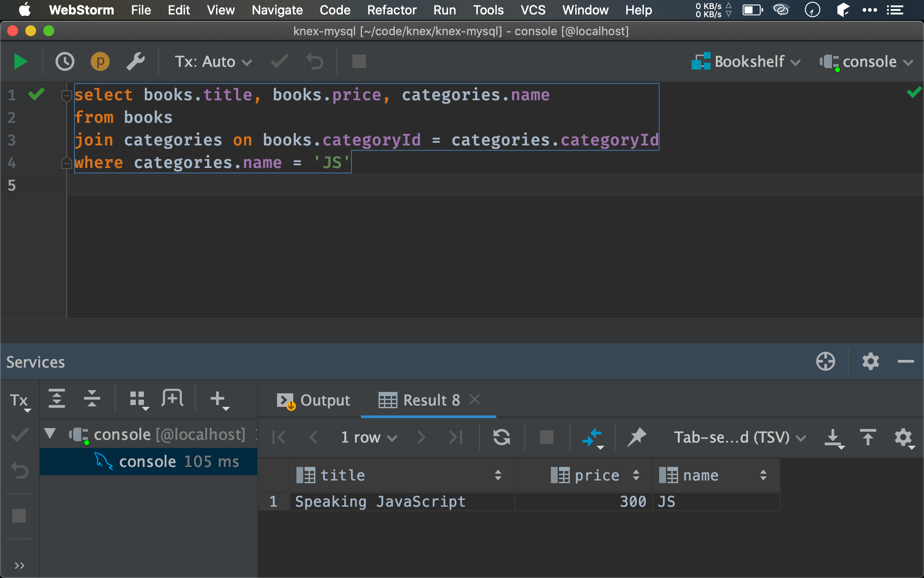The width and height of the screenshot is (924, 578).
Task: Go to first page of results
Action: 279,437
